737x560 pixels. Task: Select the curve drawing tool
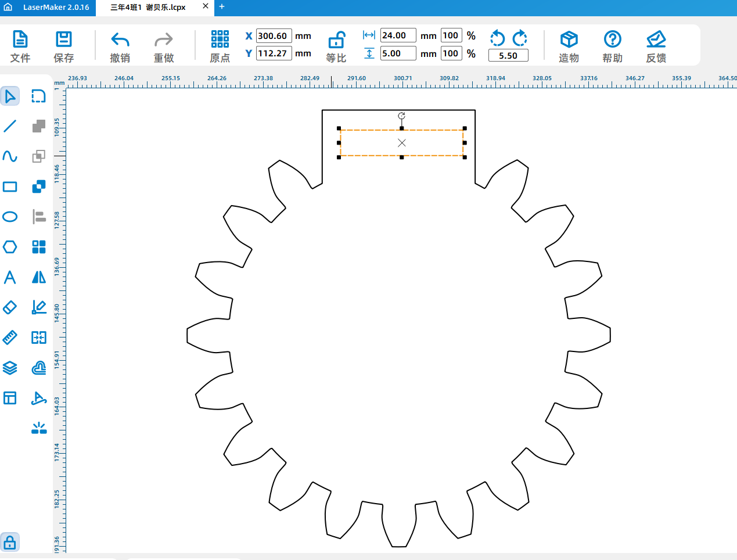(10, 156)
